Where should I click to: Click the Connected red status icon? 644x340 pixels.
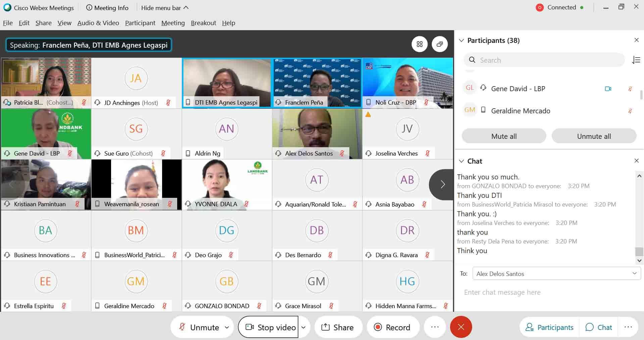click(540, 7)
